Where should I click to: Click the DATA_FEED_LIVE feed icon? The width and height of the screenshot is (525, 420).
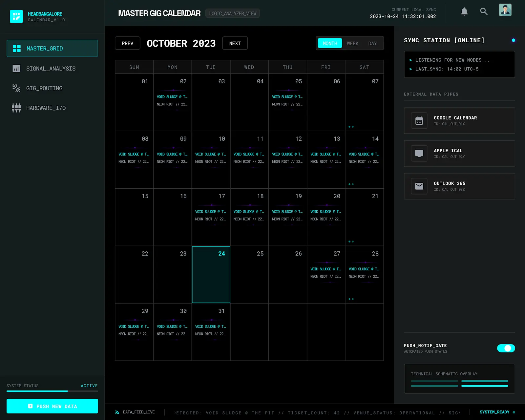(117, 412)
